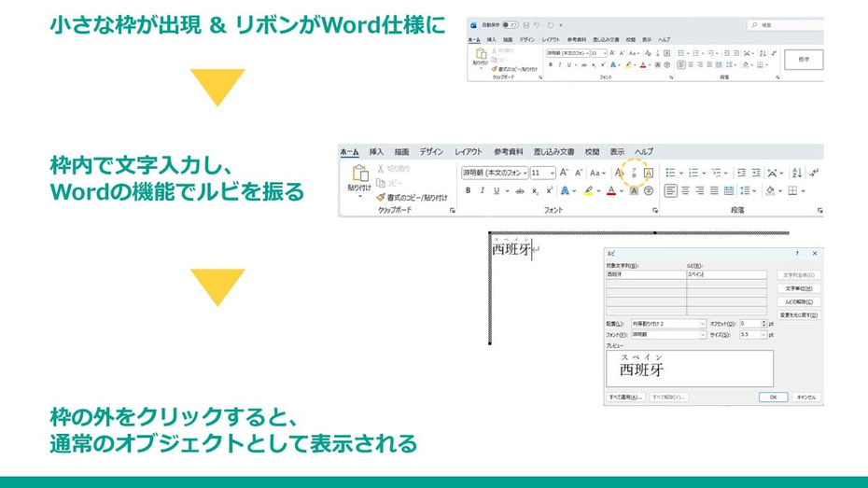This screenshot has height=488, width=868.
Task: Align text right in the larger ribbon
Action: pos(700,191)
